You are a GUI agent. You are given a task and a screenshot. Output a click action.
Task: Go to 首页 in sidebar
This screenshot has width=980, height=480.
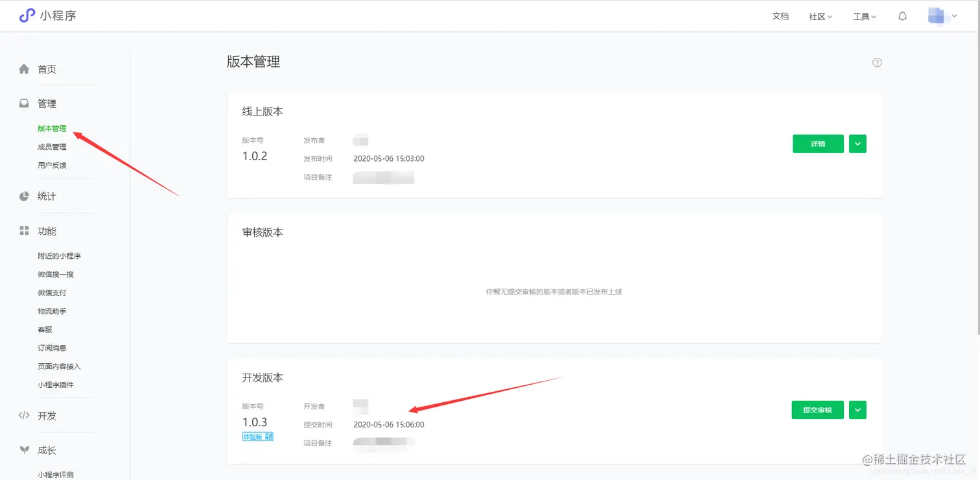coord(47,69)
